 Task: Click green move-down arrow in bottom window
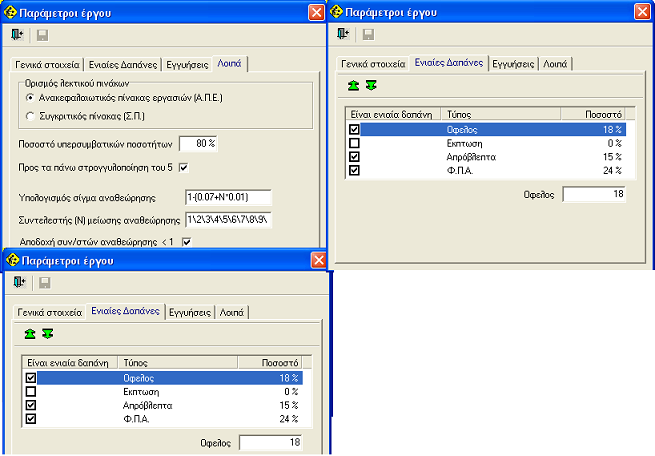(47, 333)
